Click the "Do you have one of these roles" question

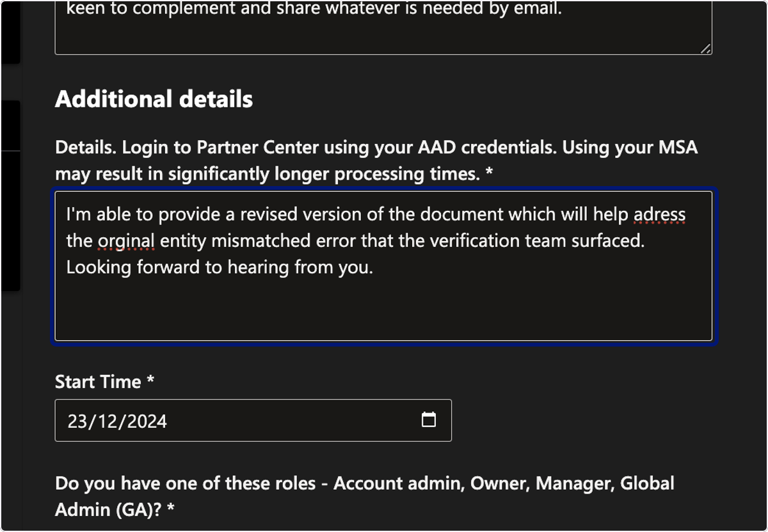tap(365, 496)
